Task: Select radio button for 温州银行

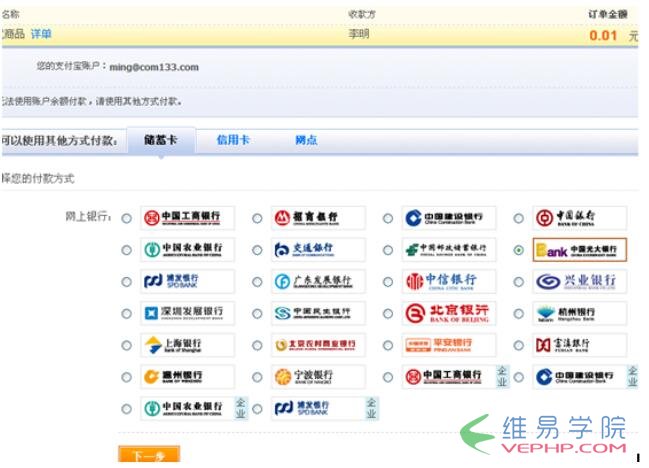Action: click(x=127, y=377)
